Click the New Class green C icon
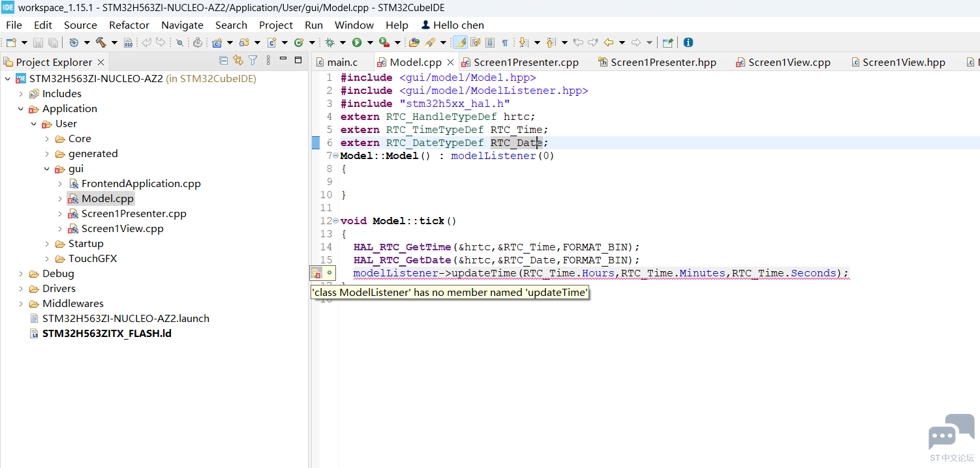 point(299,42)
